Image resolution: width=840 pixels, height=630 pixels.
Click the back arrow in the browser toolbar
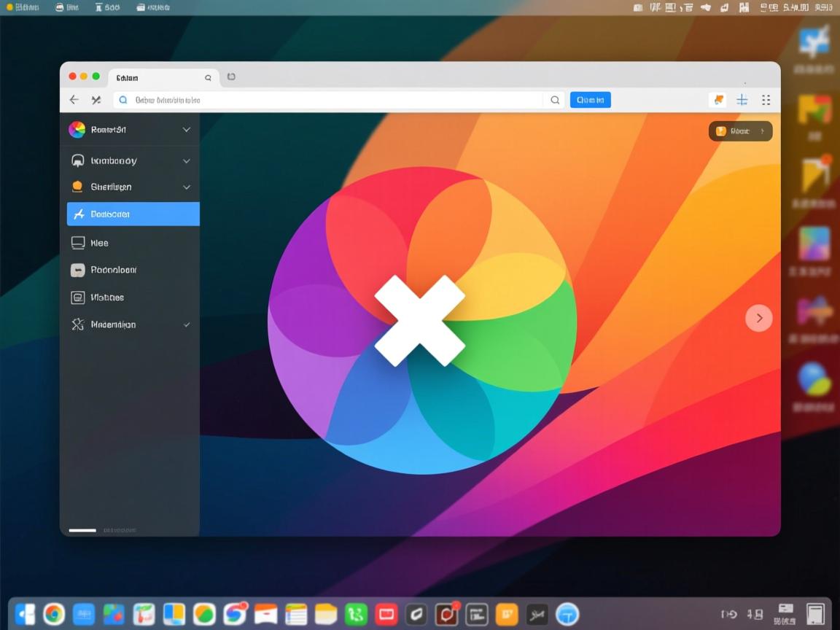[74, 100]
